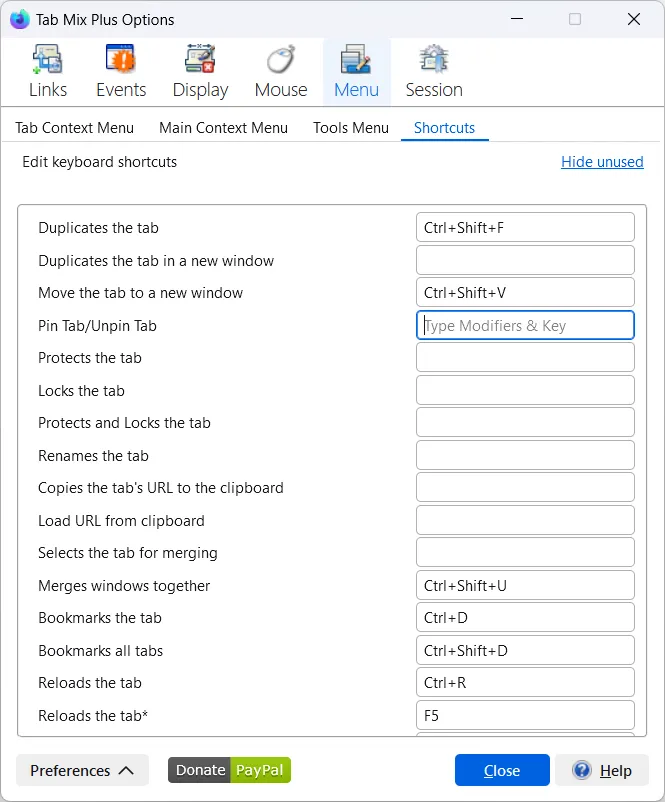Click the Tab Mix Plus title icon
The image size is (665, 802).
coord(19,19)
